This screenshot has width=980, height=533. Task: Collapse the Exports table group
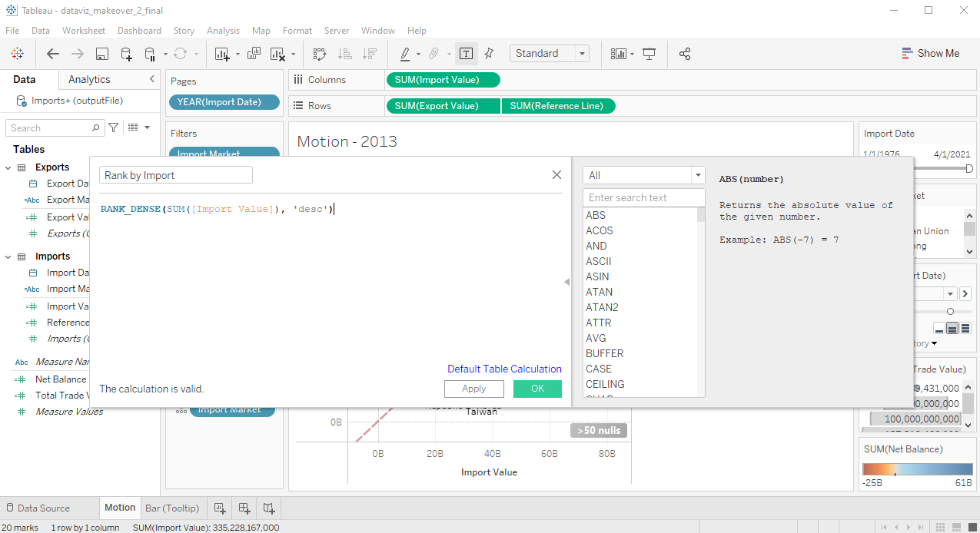point(8,167)
